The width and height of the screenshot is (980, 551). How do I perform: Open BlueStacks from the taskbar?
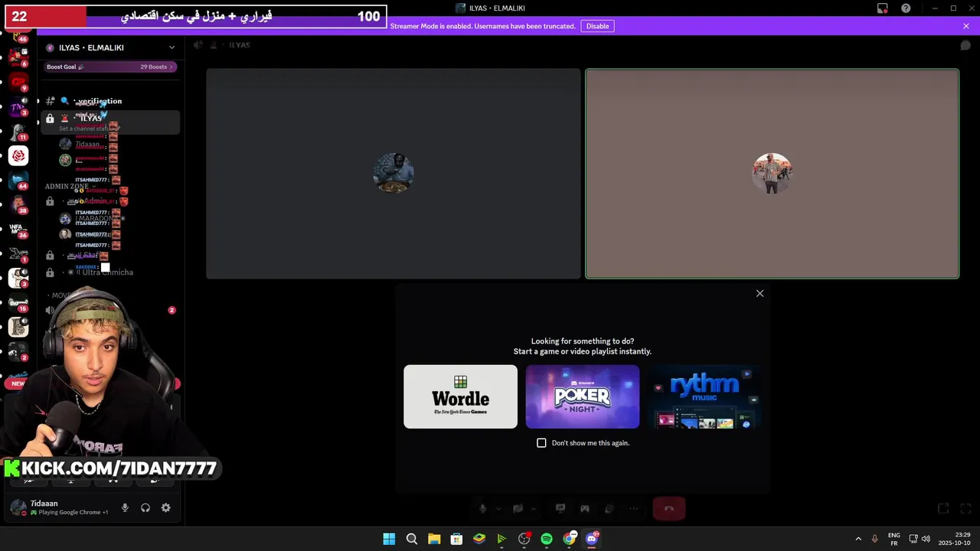click(479, 539)
